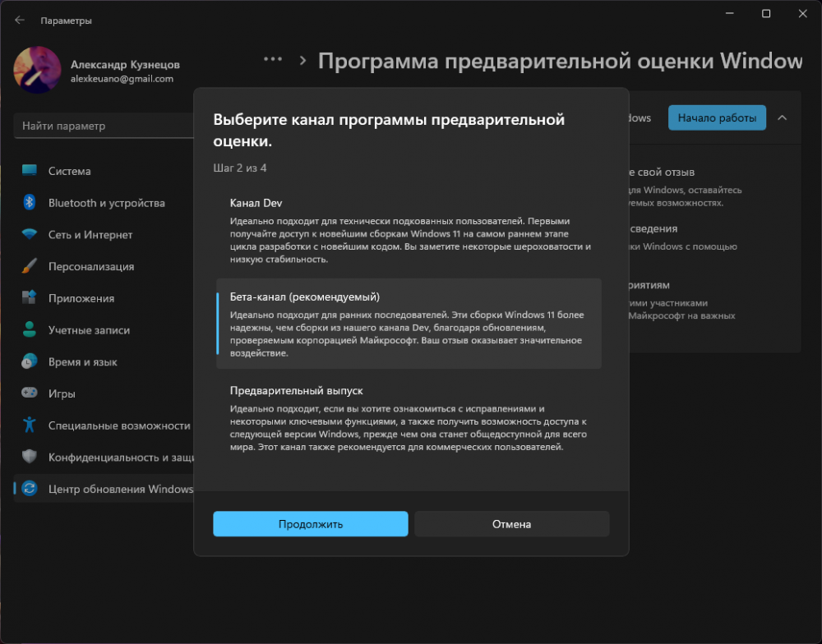Click the Приложения apps icon

click(x=30, y=297)
